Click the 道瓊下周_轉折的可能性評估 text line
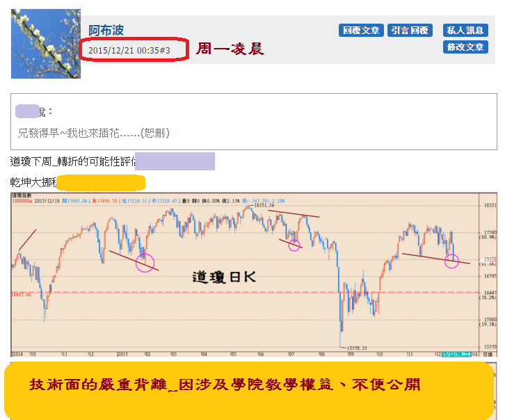Viewport: 505px width, 420px height. point(73,162)
